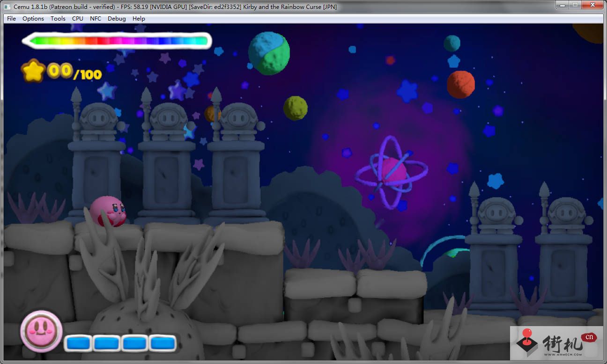Click the 00/100 star count
This screenshot has width=607, height=364.
click(75, 72)
